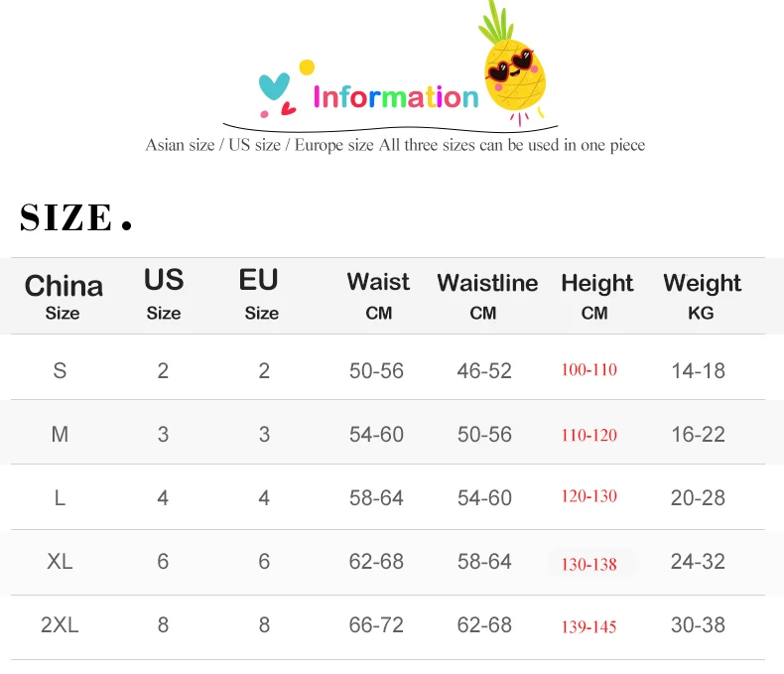This screenshot has width=784, height=674.
Task: Click the red 130-138 height value
Action: [588, 564]
